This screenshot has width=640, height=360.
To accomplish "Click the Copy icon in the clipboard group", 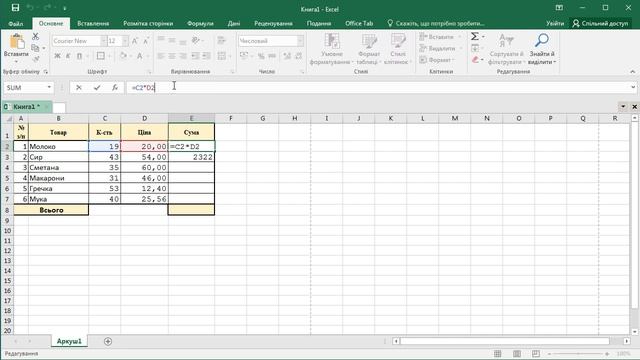I will tap(36, 48).
